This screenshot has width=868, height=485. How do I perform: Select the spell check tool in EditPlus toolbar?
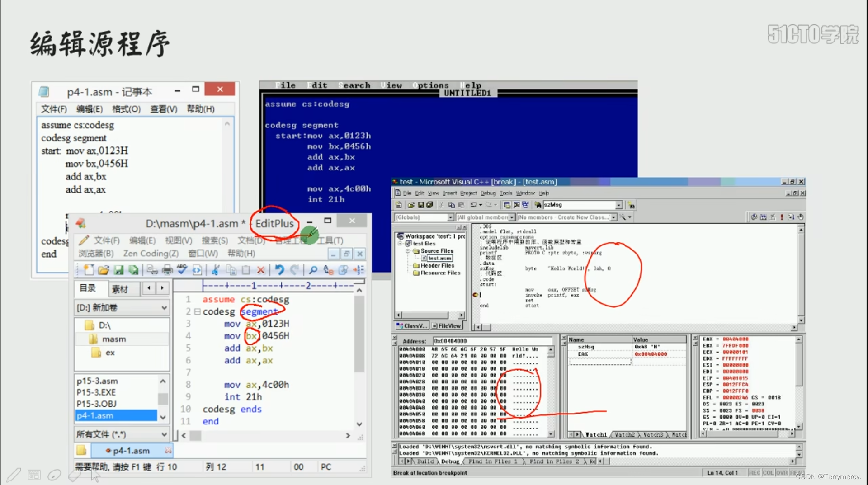pos(181,269)
